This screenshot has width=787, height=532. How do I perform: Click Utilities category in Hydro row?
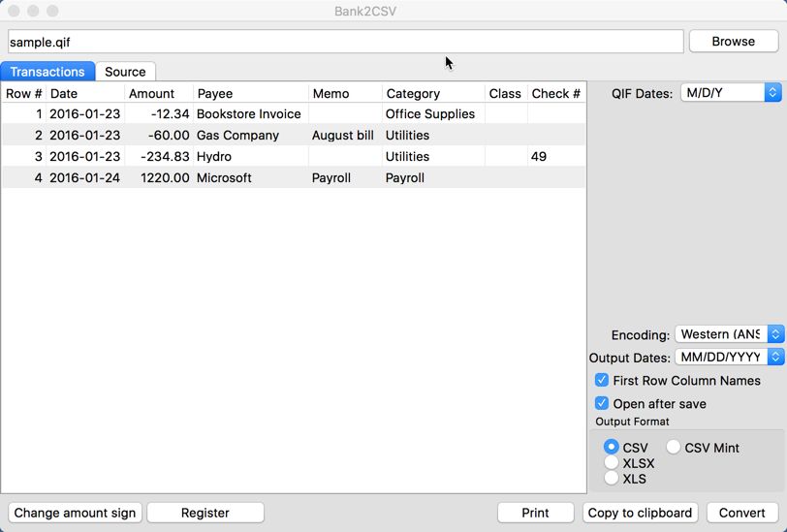[x=433, y=157]
